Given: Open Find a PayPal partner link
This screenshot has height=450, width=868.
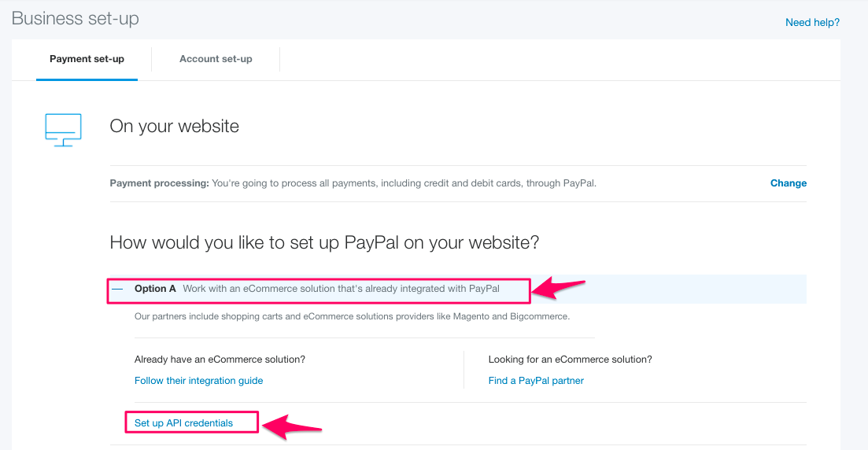Looking at the screenshot, I should 536,381.
